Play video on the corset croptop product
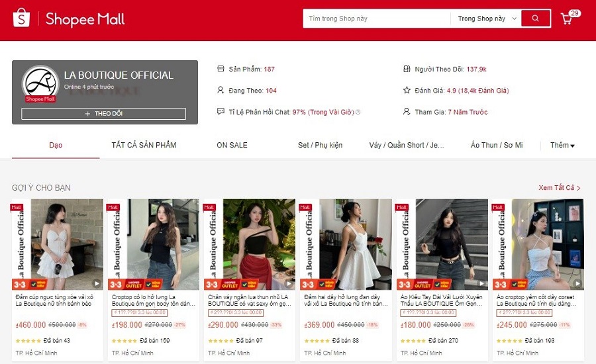 click(577, 283)
